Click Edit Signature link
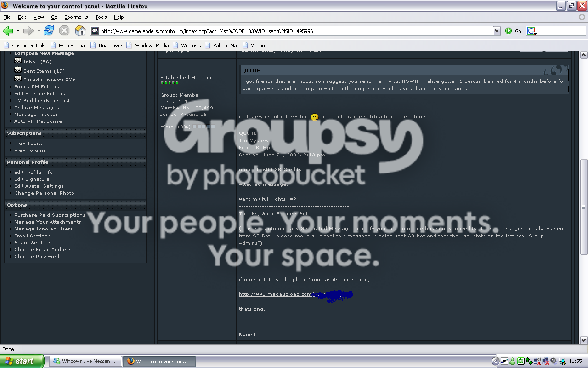The height and width of the screenshot is (368, 588). [32, 179]
